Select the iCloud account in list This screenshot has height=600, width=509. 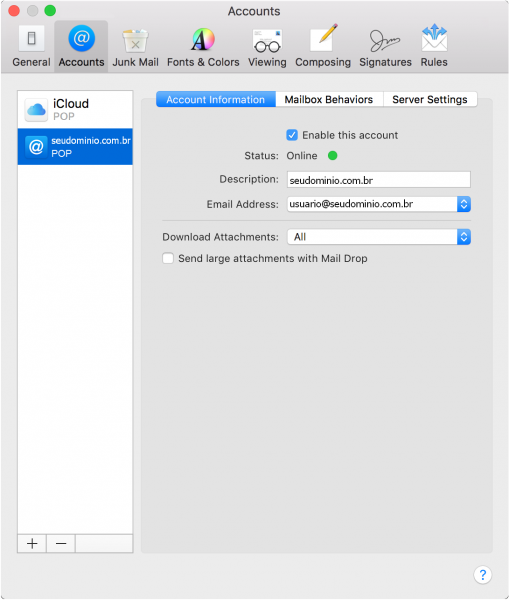point(75,109)
